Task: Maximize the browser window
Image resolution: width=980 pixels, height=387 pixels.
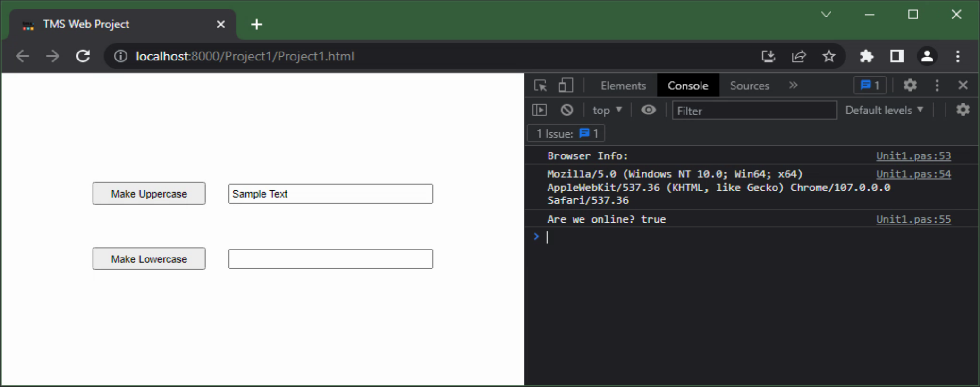Action: (x=913, y=15)
